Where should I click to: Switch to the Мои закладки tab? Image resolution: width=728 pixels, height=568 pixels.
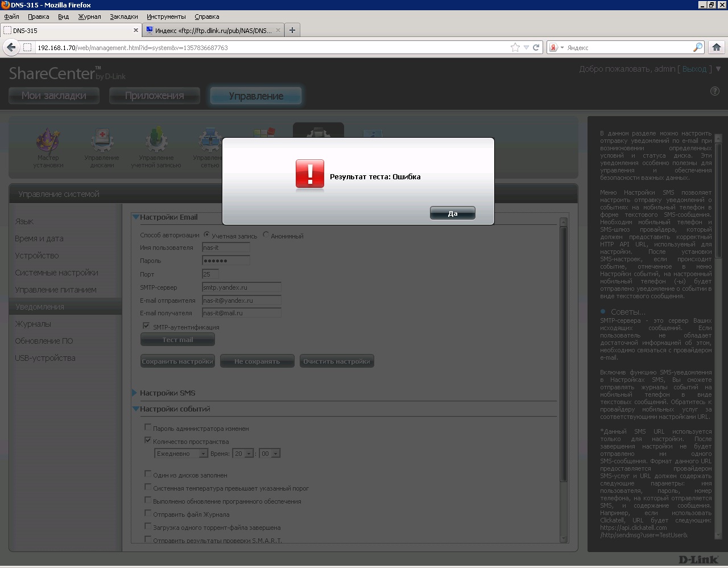pos(54,96)
